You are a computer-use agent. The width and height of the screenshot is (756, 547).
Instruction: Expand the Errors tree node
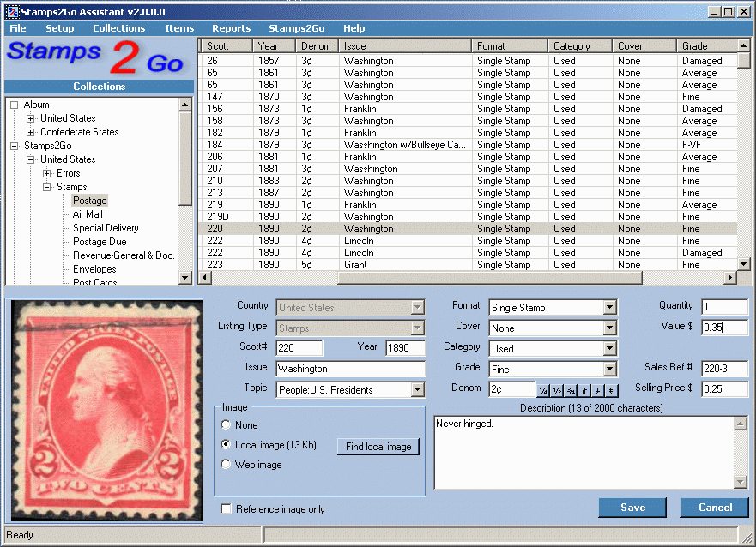tap(47, 173)
